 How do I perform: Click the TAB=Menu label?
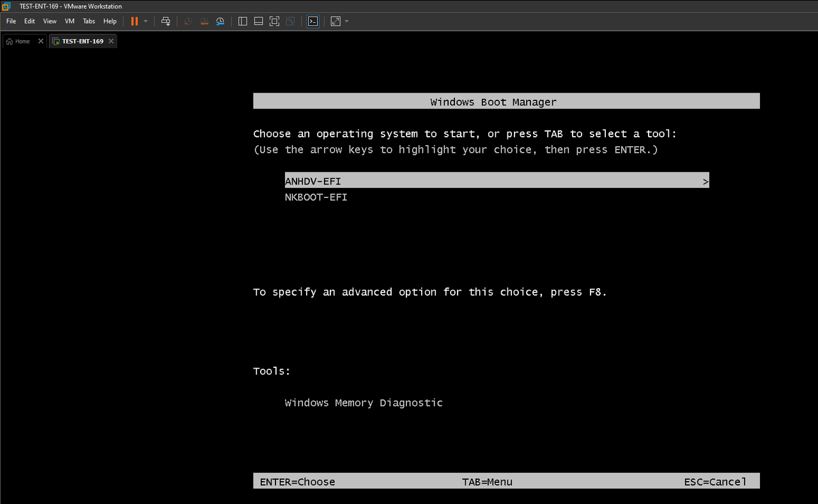487,482
